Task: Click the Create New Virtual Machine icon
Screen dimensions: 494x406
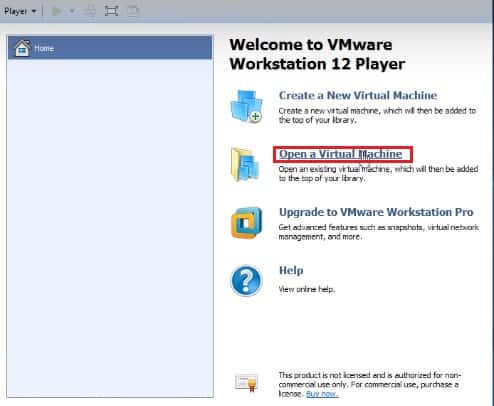Action: (247, 106)
